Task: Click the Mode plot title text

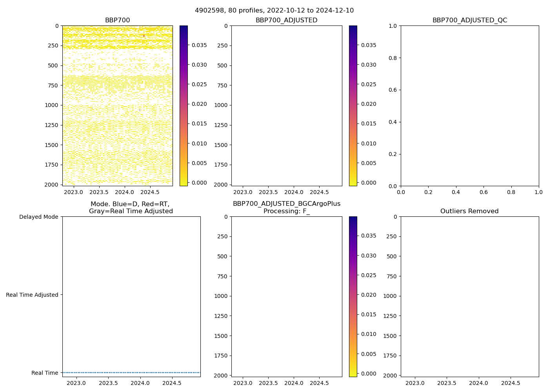Action: 131,207
